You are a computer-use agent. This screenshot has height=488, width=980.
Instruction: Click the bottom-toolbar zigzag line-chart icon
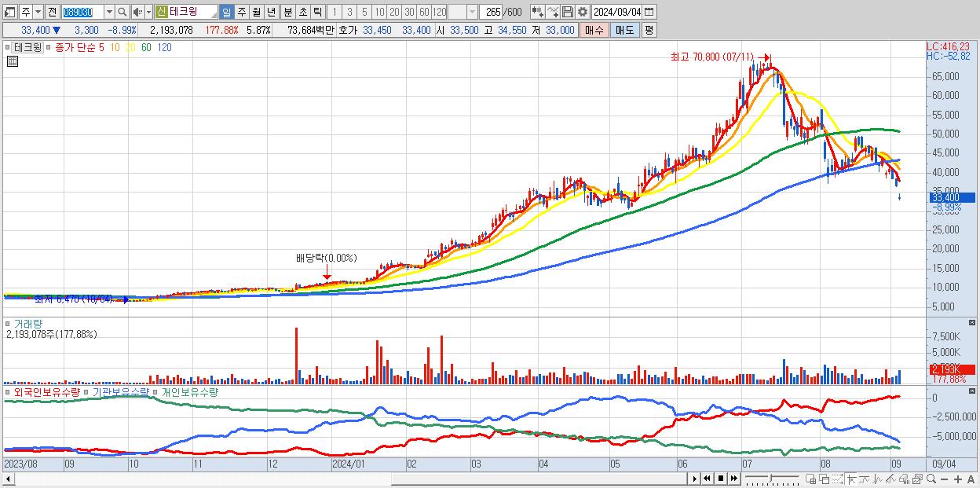tap(878, 479)
